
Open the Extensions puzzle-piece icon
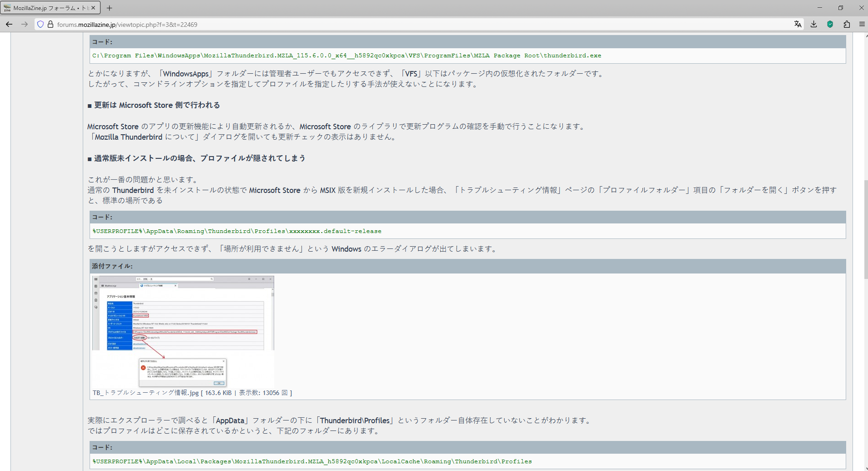click(847, 25)
